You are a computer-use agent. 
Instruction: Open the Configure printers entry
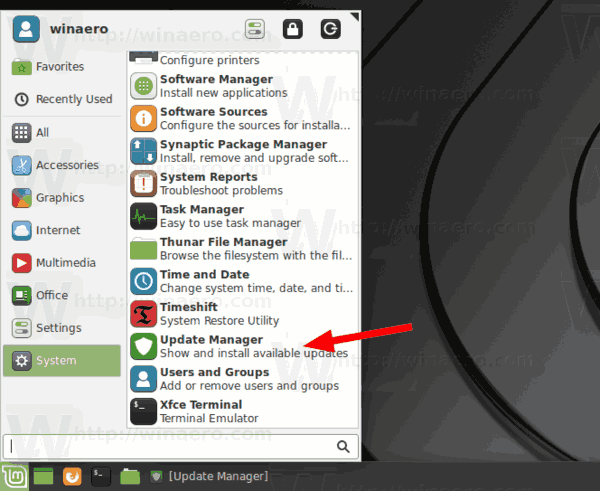(x=243, y=60)
